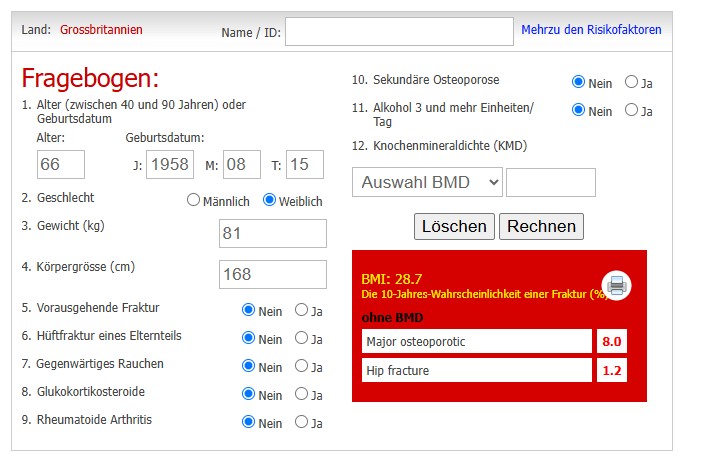Open the Auswahl BMD dropdown

tap(427, 182)
